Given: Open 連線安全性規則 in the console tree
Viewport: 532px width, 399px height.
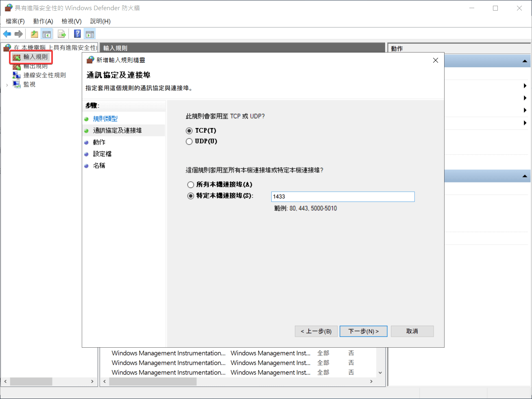Looking at the screenshot, I should tap(44, 75).
